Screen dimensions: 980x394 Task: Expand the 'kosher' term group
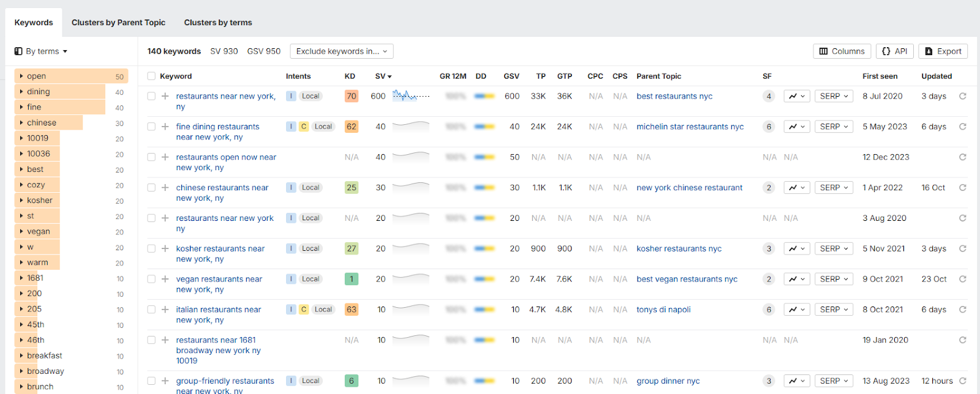21,201
